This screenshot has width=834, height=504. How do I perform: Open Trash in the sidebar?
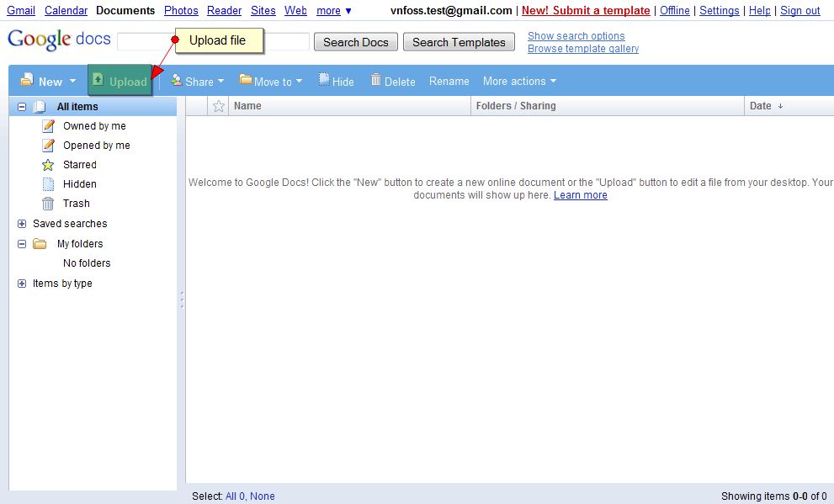pos(76,204)
